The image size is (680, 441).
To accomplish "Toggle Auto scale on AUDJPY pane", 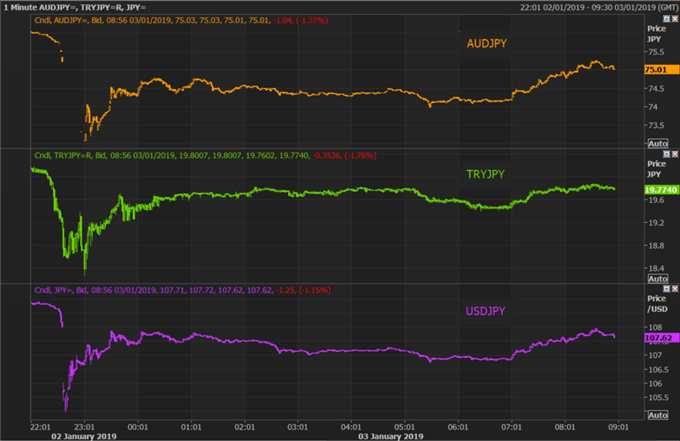I will click(x=657, y=144).
